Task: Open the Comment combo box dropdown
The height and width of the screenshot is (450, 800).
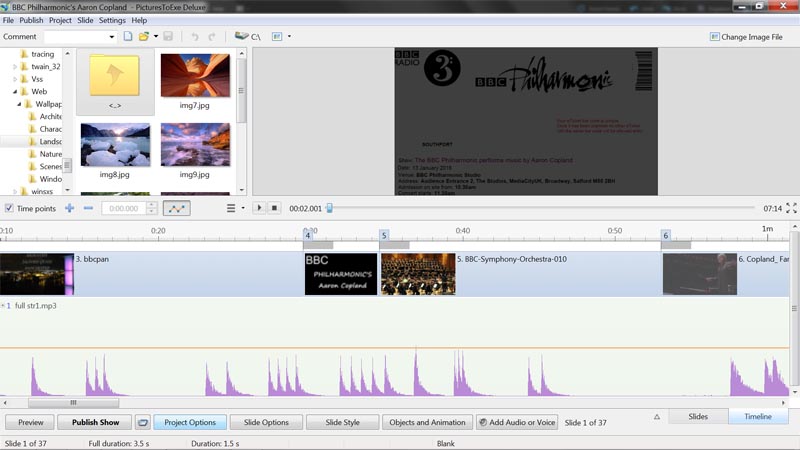Action: tap(111, 37)
